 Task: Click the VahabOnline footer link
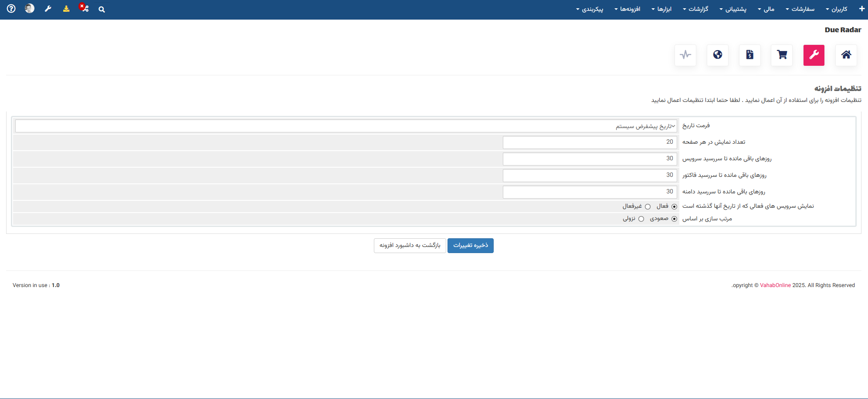[x=775, y=285]
